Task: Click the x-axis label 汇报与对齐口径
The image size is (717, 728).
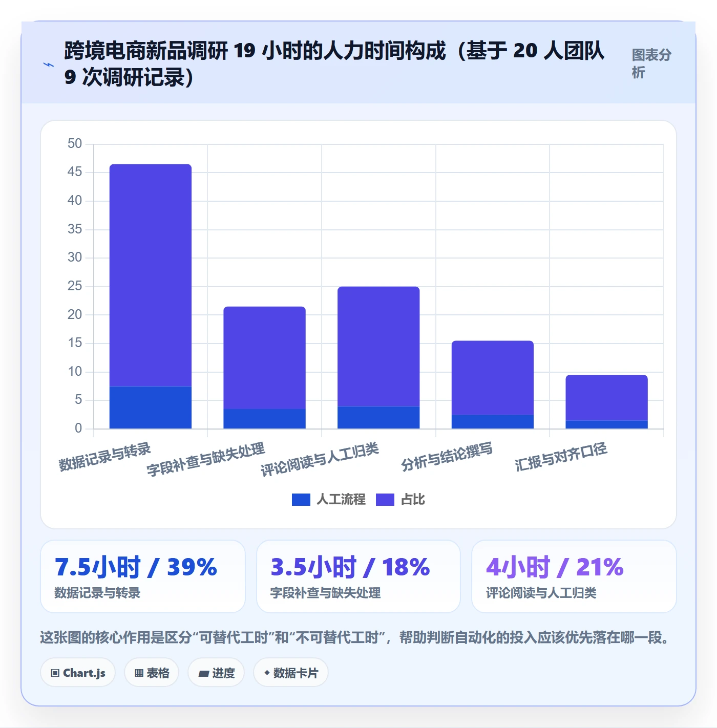Action: click(561, 457)
